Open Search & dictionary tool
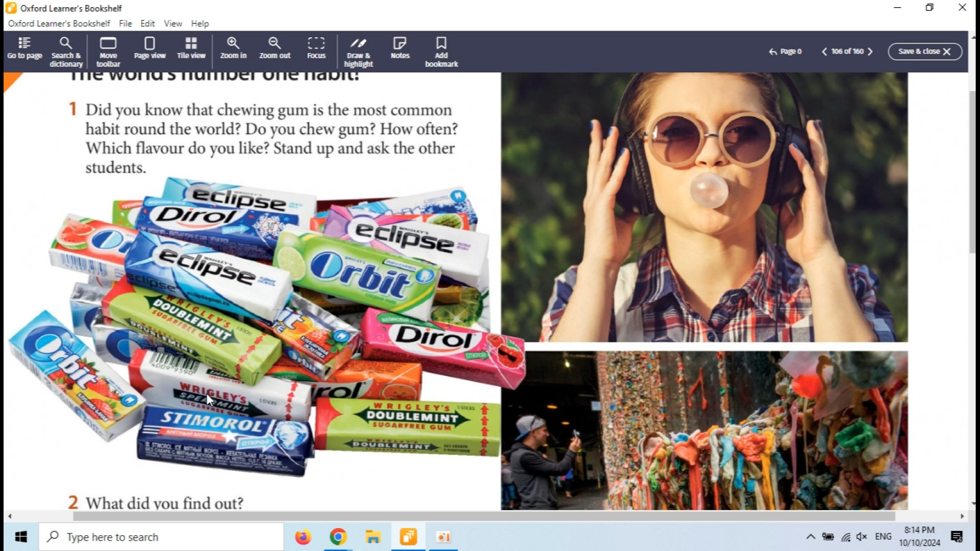This screenshot has width=980, height=551. pyautogui.click(x=66, y=52)
